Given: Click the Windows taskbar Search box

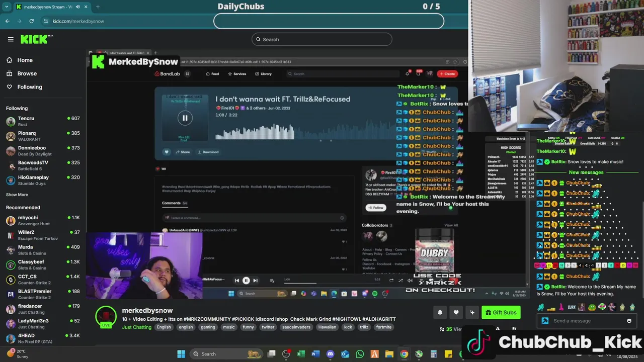Looking at the screenshot, I should click(x=226, y=354).
